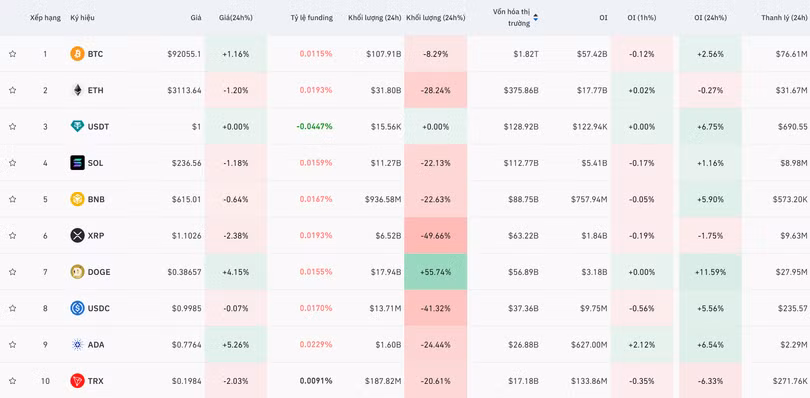Click DOGE's green +55.74% volume cell

click(436, 272)
